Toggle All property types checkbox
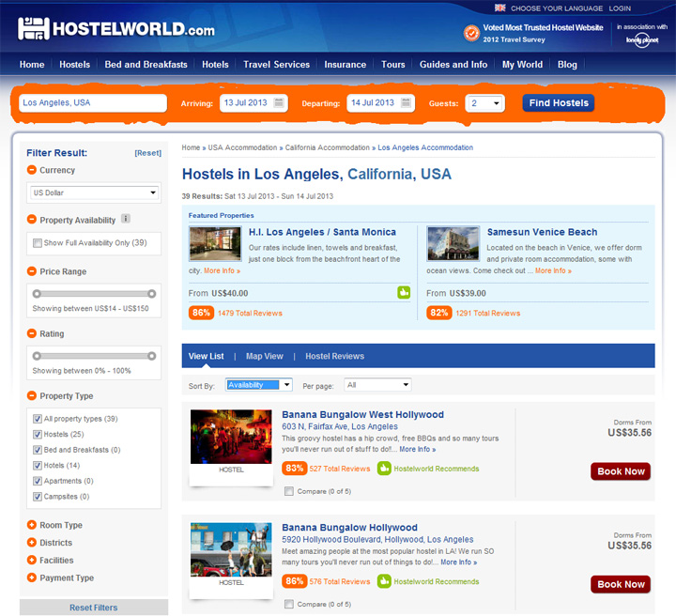676x616 pixels. click(38, 419)
